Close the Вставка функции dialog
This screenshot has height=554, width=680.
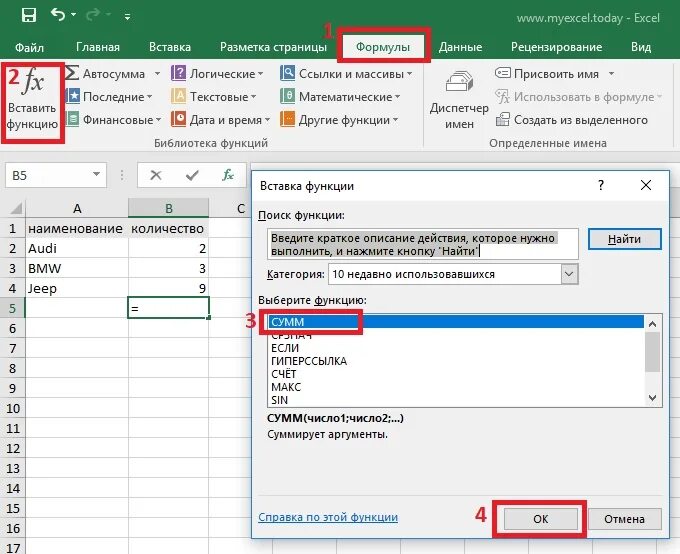646,185
